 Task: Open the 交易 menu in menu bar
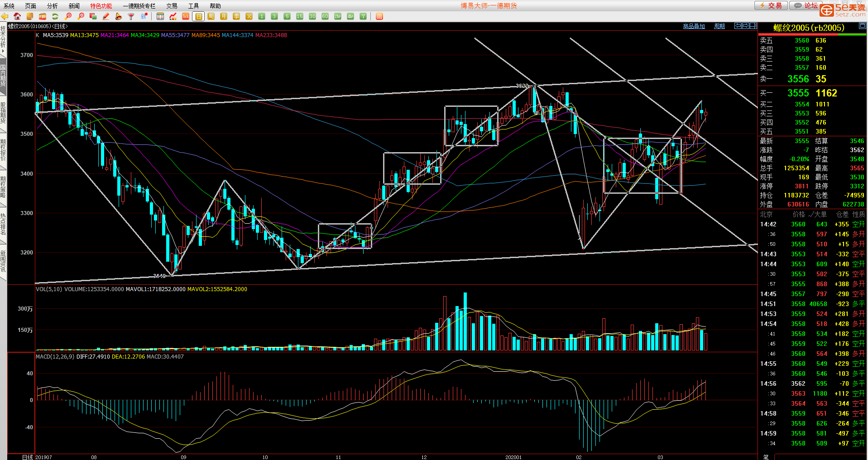tap(172, 6)
